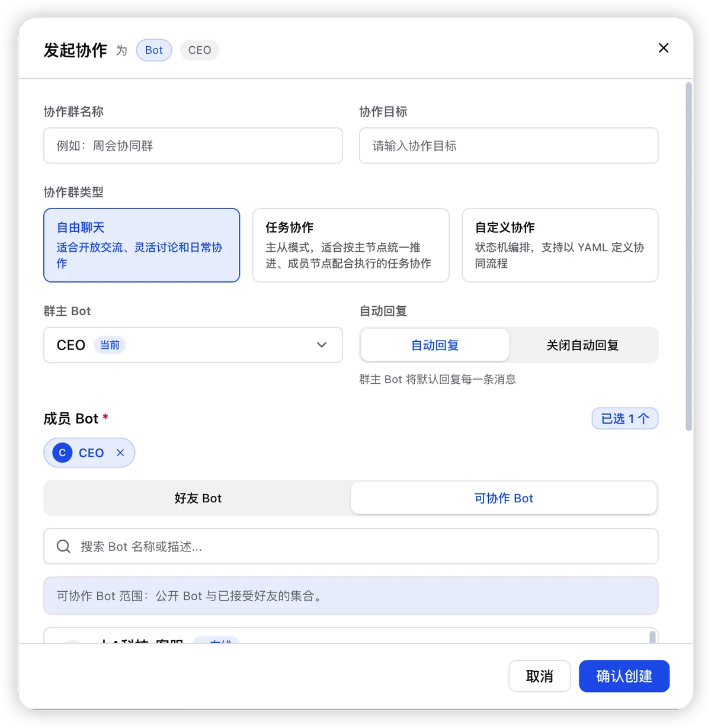Viewport: 711px width, 728px height.
Task: Switch to 可协作 Bot tab
Action: (x=504, y=498)
